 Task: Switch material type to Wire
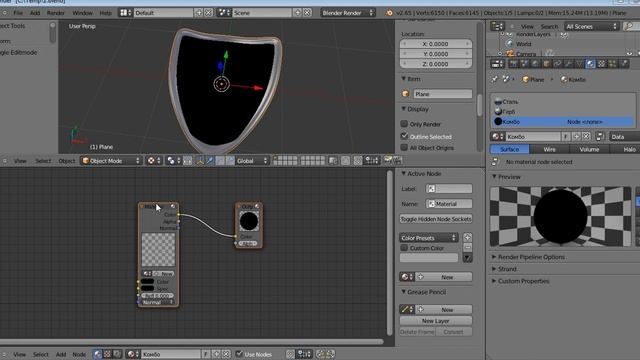(x=549, y=149)
